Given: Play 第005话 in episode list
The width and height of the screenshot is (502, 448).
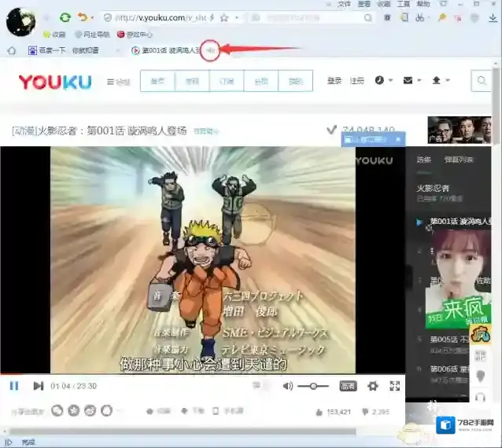Looking at the screenshot, I should (448, 340).
